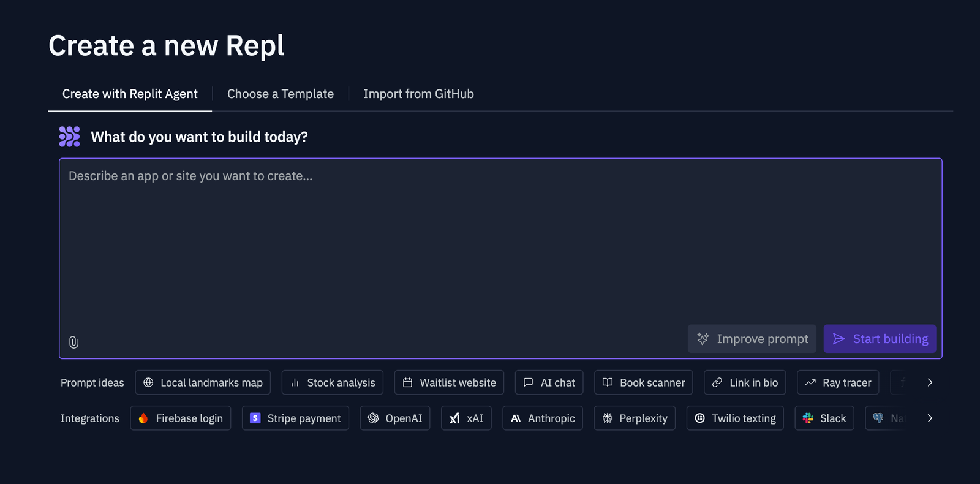Add the Anthropic integration

(543, 418)
